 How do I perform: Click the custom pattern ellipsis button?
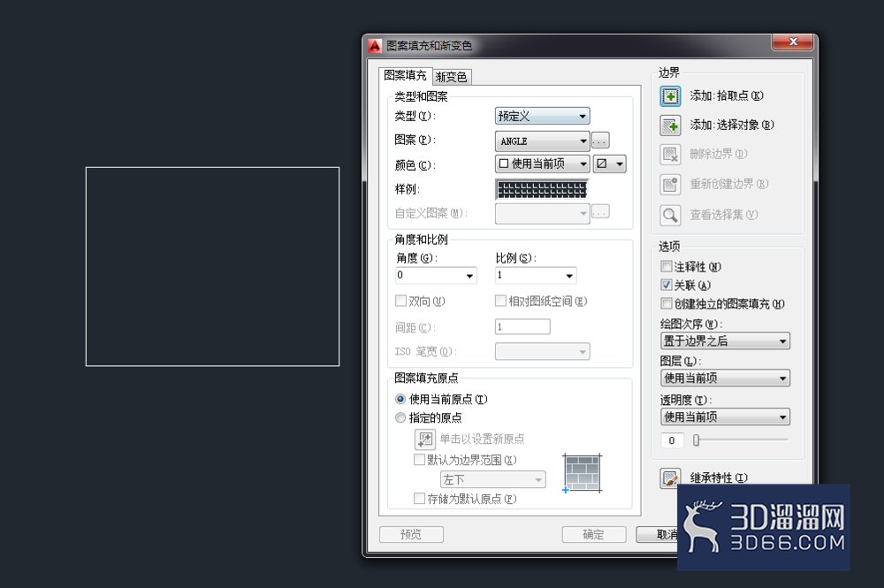tap(600, 212)
